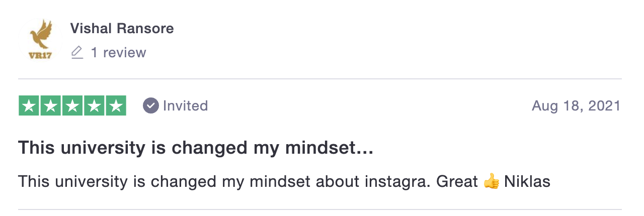Click the fifth green rating star

click(116, 105)
